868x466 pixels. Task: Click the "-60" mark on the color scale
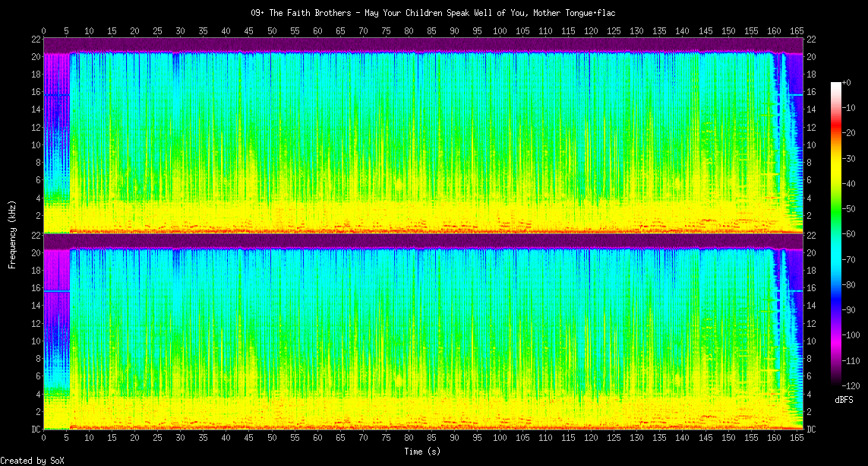848,234
